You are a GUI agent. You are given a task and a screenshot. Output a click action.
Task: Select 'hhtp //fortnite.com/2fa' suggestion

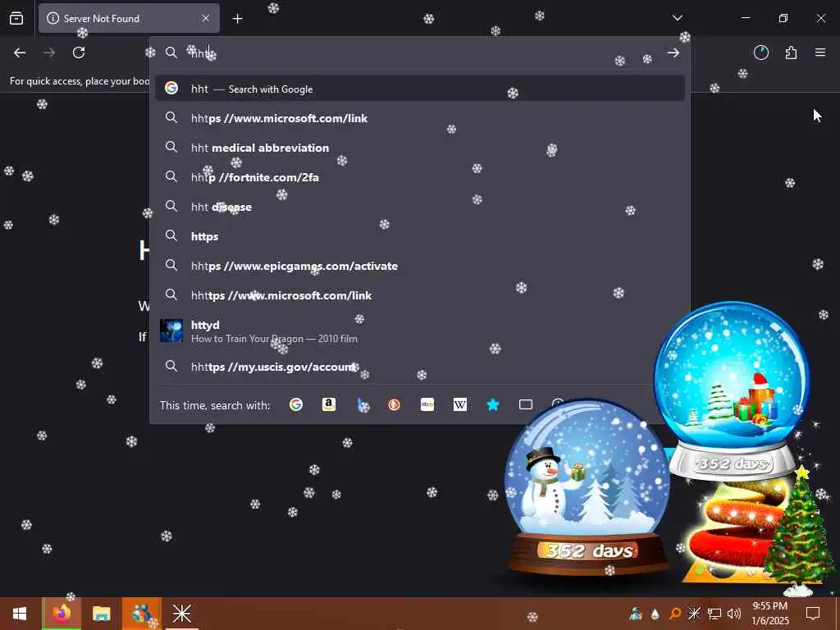click(419, 177)
